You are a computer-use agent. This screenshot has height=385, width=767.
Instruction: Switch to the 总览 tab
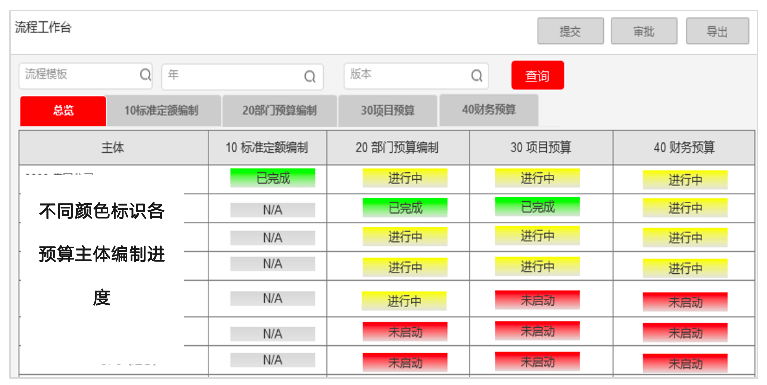(63, 111)
